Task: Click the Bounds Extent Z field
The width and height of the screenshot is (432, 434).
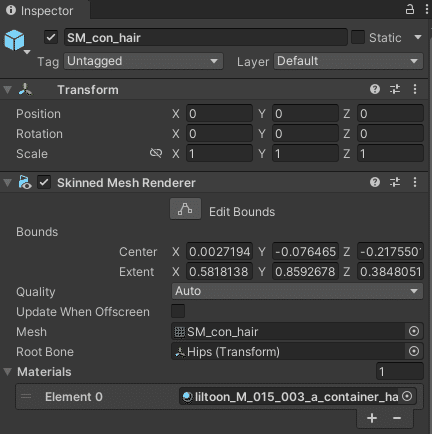Action: pos(390,272)
